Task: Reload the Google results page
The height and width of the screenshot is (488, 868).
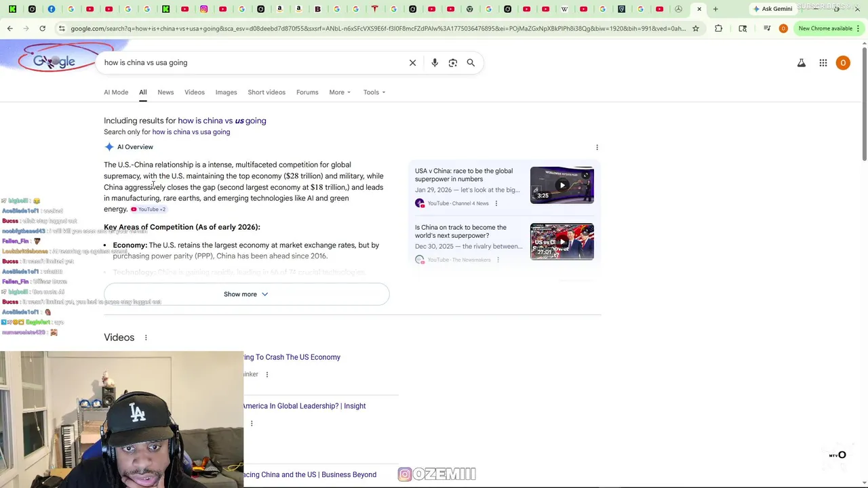Action: (42, 28)
